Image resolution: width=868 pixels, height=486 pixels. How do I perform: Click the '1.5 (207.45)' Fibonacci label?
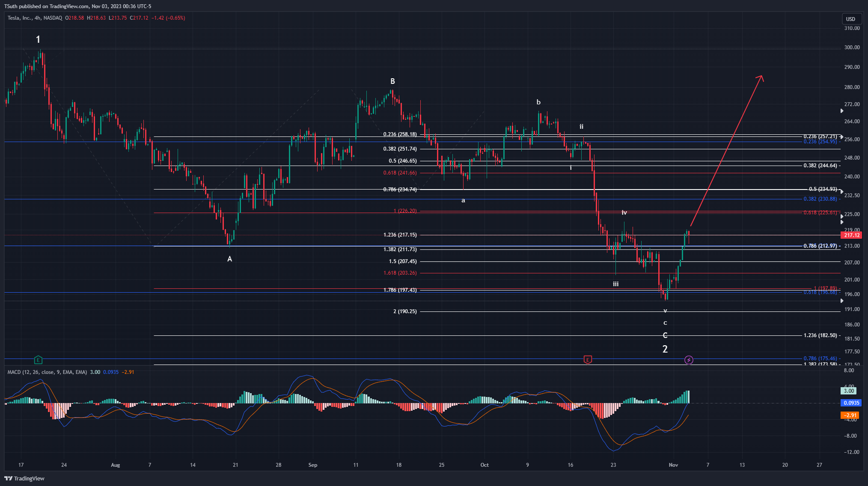(x=402, y=261)
